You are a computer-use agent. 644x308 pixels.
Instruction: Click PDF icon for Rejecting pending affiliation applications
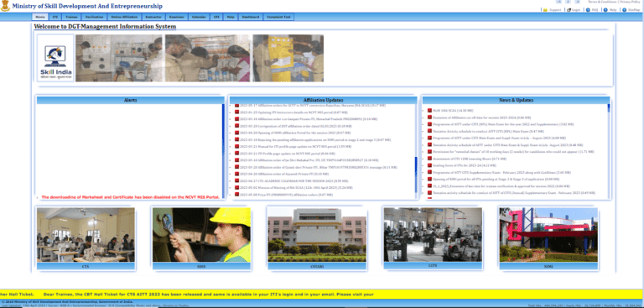tap(236, 139)
